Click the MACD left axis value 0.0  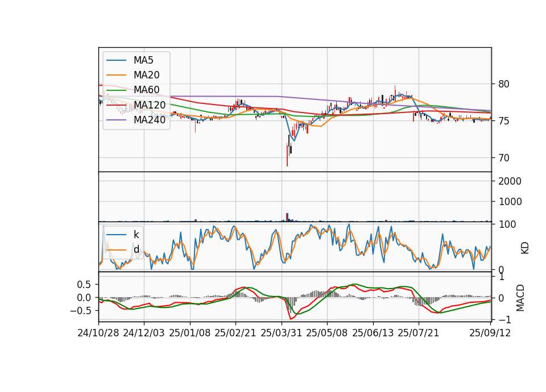point(84,298)
